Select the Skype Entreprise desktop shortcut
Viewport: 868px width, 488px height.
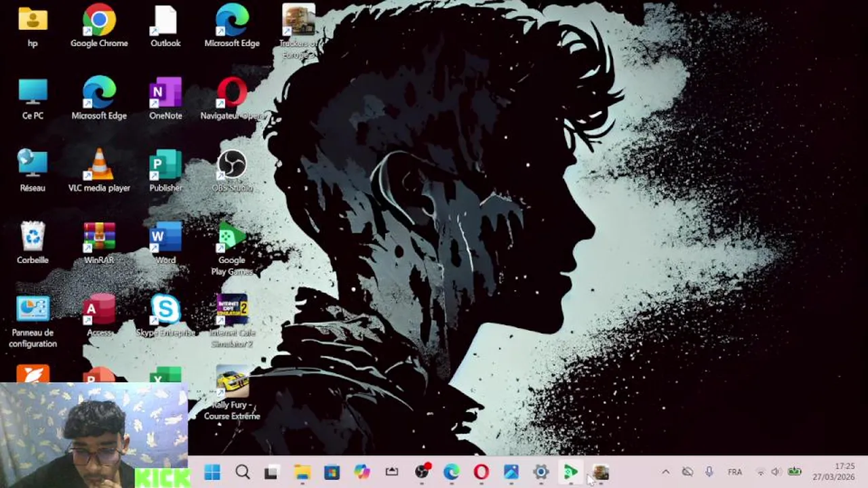[x=165, y=316]
